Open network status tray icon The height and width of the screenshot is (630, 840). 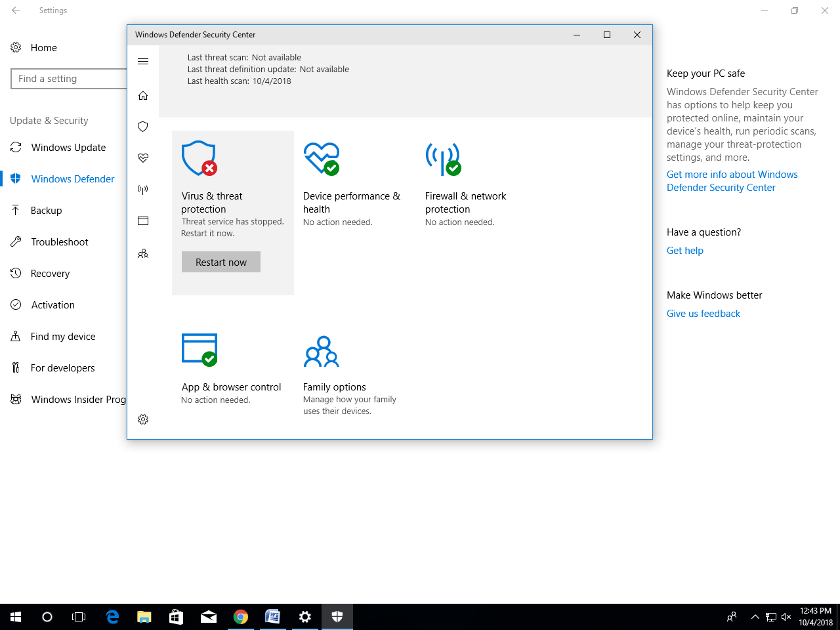pyautogui.click(x=770, y=617)
